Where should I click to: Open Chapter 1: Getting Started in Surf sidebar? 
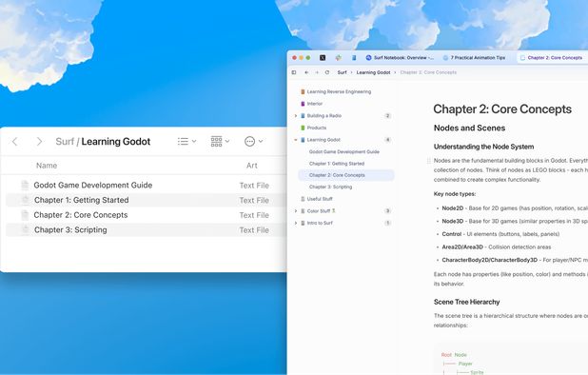point(337,164)
